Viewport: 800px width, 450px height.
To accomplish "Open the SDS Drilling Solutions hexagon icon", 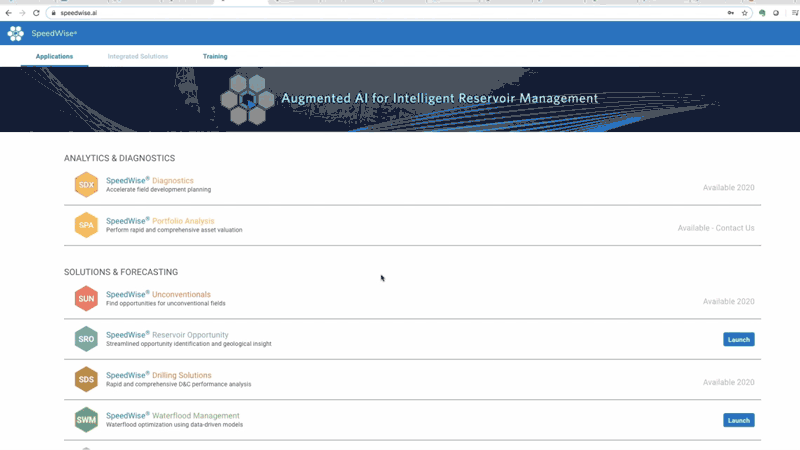I will [x=86, y=379].
